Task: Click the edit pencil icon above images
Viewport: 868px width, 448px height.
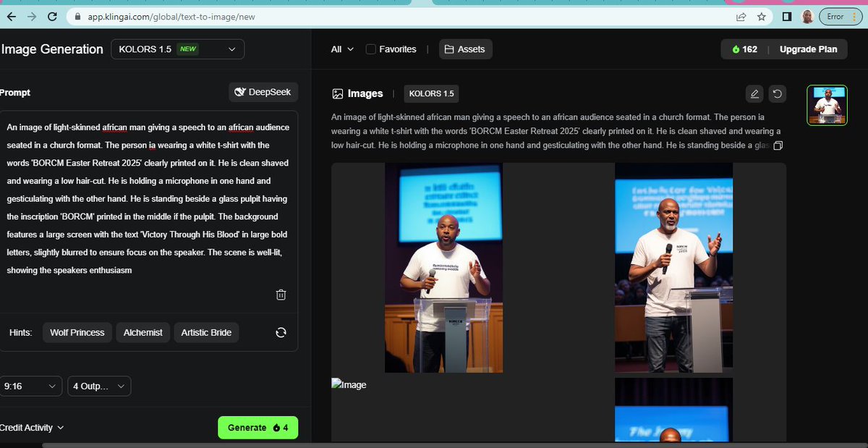Action: click(754, 93)
